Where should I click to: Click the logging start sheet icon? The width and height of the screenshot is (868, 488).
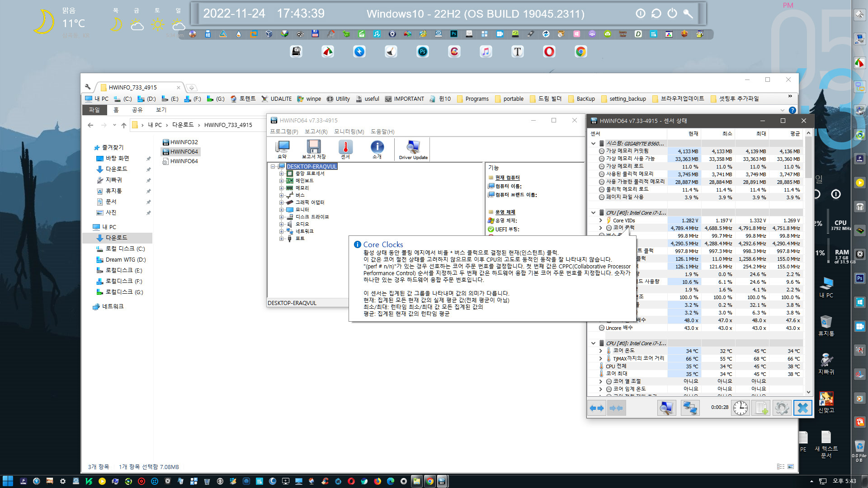point(761,408)
